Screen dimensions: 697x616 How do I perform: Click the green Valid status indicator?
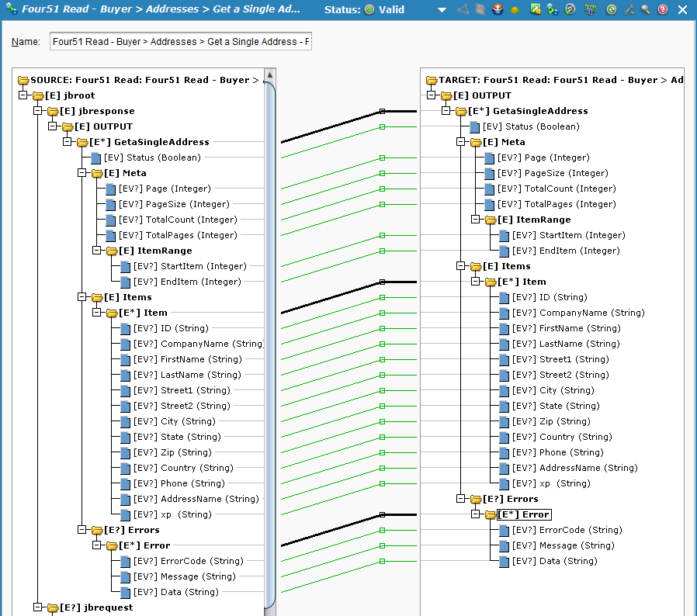(x=369, y=10)
